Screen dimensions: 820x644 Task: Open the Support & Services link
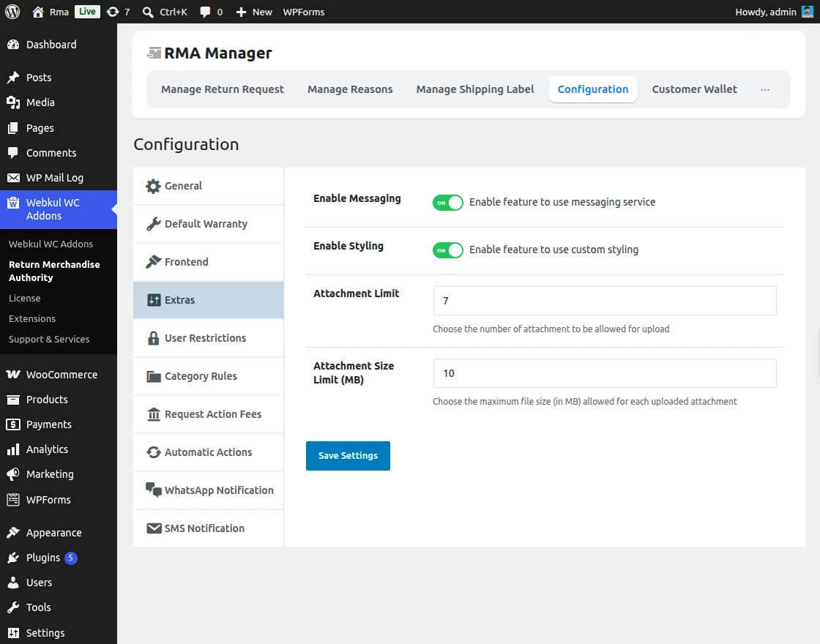[49, 340]
